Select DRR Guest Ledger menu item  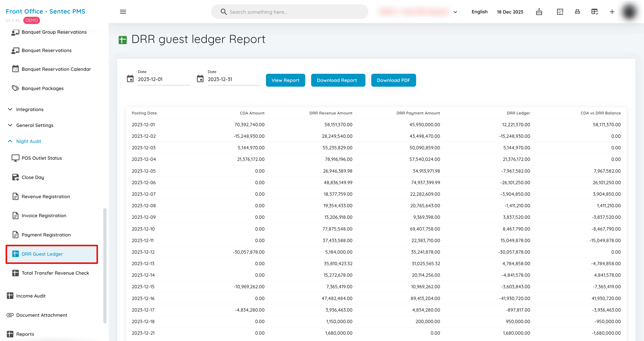click(x=52, y=254)
